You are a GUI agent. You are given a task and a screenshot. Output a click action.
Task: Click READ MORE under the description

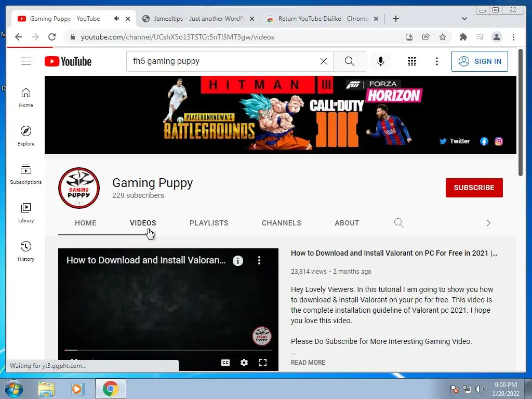308,362
